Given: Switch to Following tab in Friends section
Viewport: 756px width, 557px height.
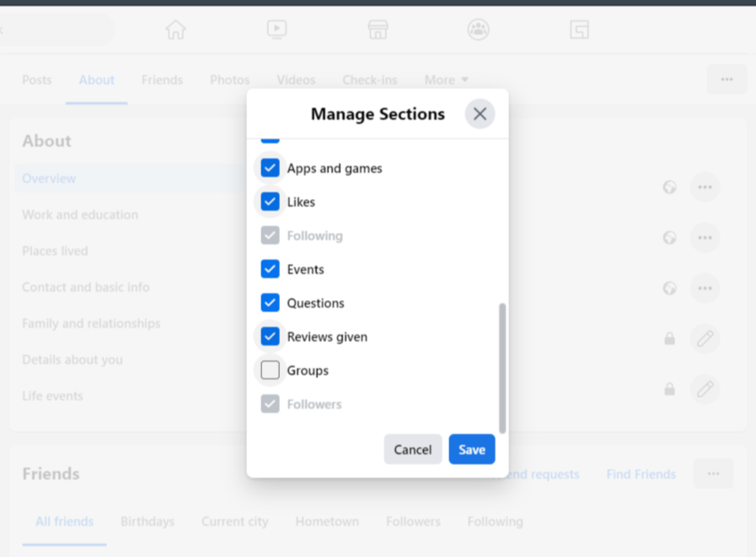Looking at the screenshot, I should click(496, 522).
